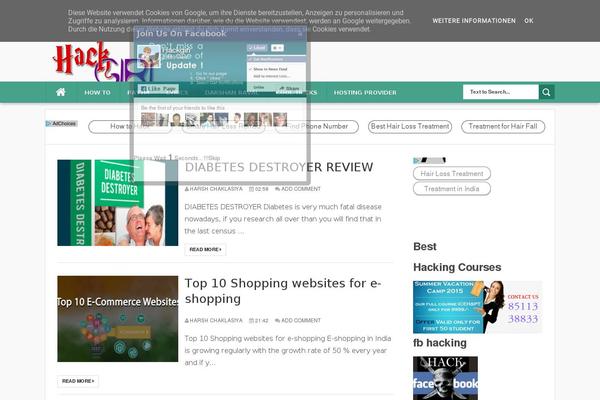Open author Harsh Chaklasiya on Shopping post
Screen dimensions: 600x400
coord(214,321)
